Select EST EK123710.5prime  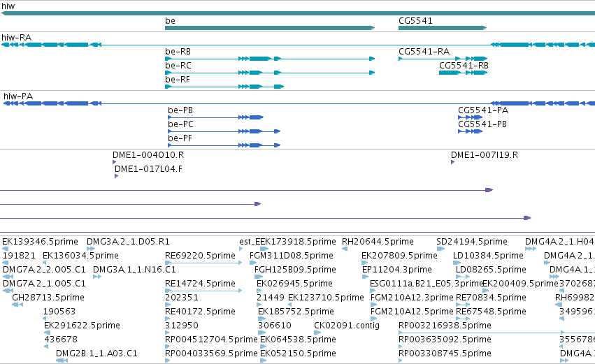tap(326, 298)
